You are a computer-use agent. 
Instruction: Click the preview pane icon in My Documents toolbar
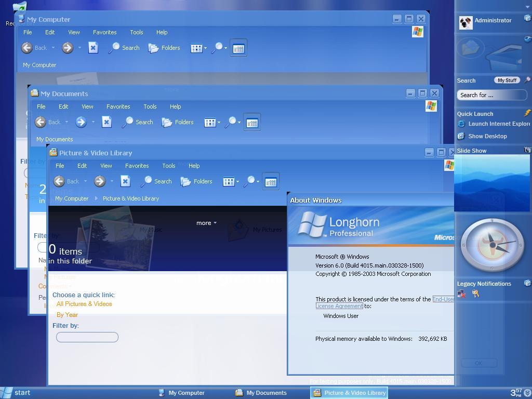252,123
